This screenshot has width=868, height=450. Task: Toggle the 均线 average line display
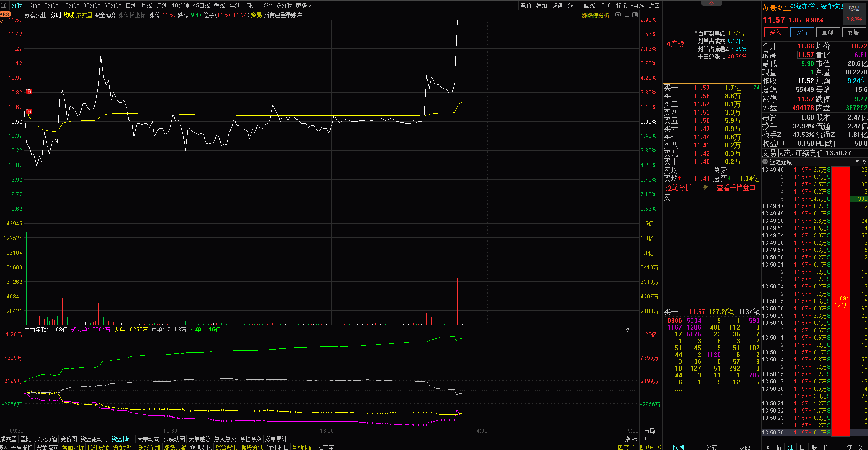69,15
